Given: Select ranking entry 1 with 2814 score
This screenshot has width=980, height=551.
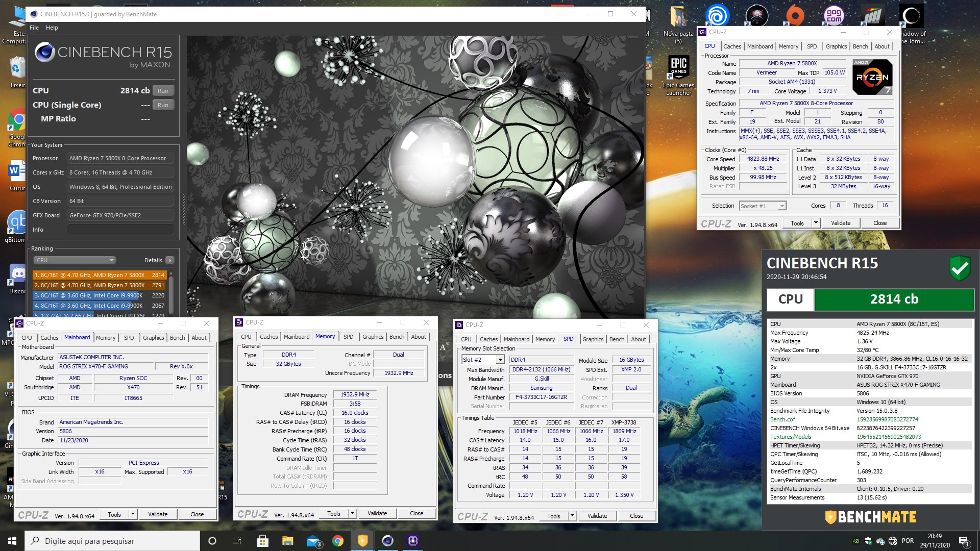Looking at the screenshot, I should pos(100,275).
